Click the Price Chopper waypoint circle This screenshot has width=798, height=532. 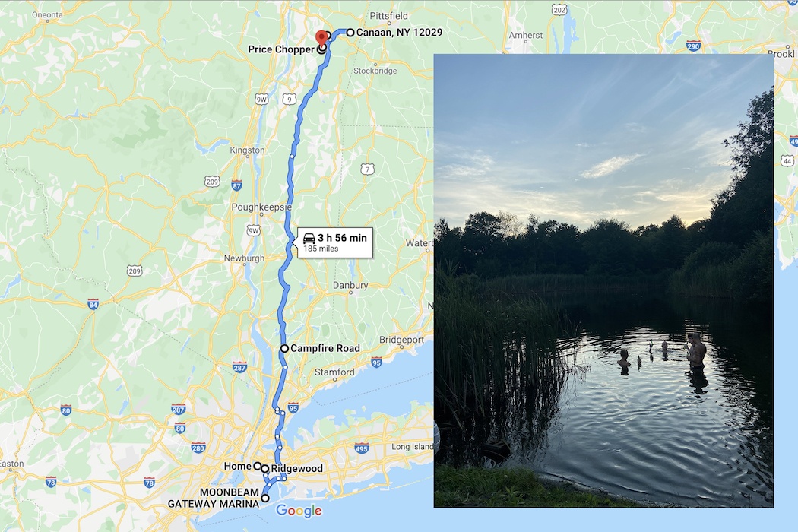tap(321, 49)
